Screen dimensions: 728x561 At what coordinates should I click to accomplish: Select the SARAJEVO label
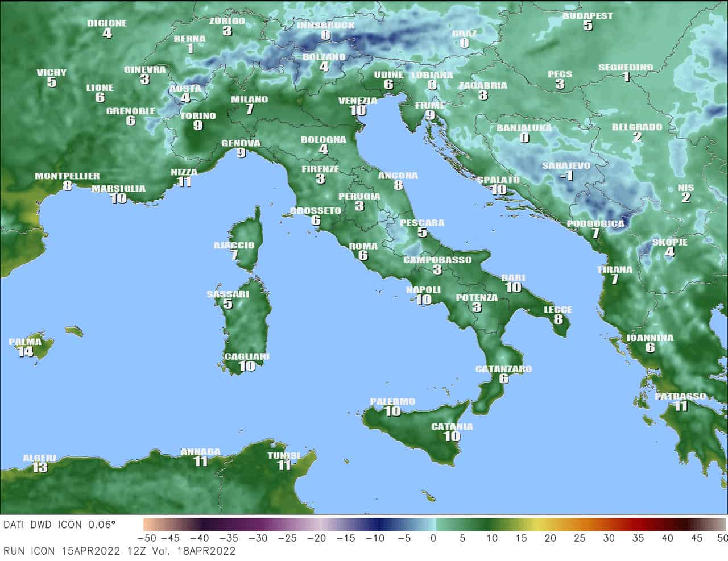click(566, 166)
